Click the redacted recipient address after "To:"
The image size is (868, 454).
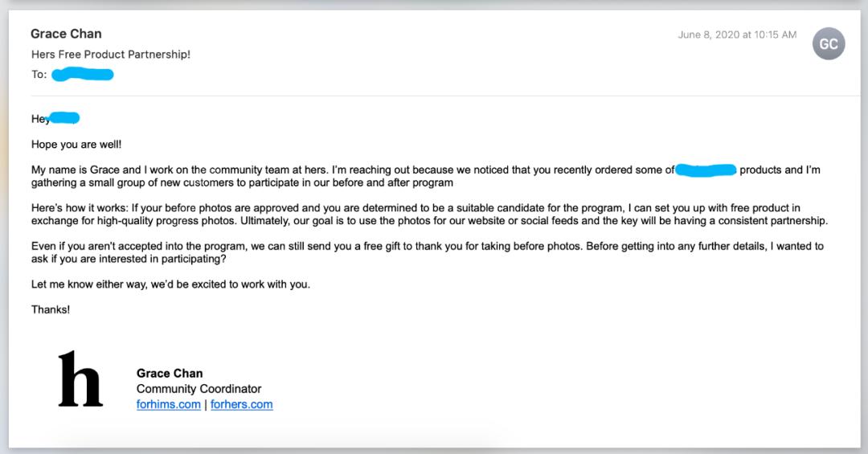tap(83, 75)
